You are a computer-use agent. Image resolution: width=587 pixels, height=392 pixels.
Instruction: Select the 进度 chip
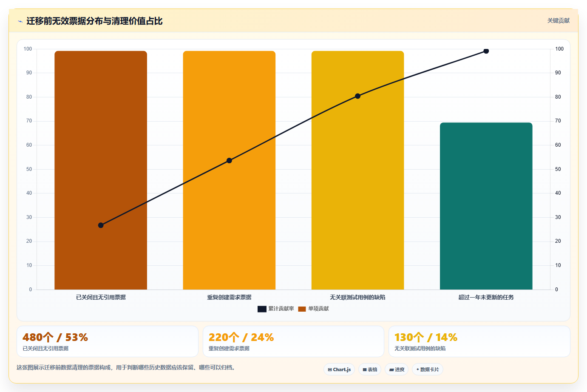click(397, 369)
